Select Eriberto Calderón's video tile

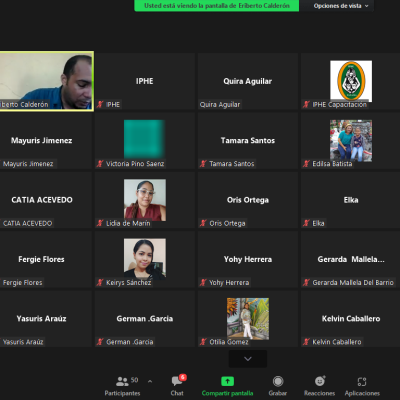click(47, 81)
